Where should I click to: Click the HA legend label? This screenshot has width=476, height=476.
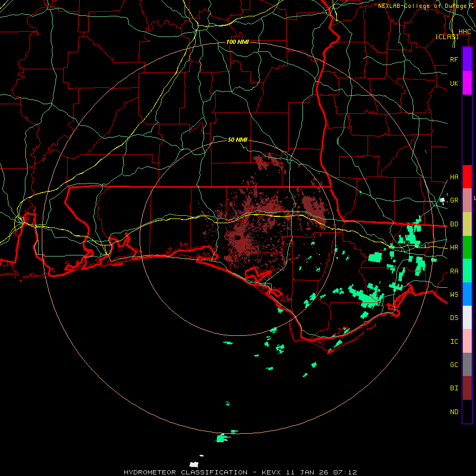[x=454, y=177]
